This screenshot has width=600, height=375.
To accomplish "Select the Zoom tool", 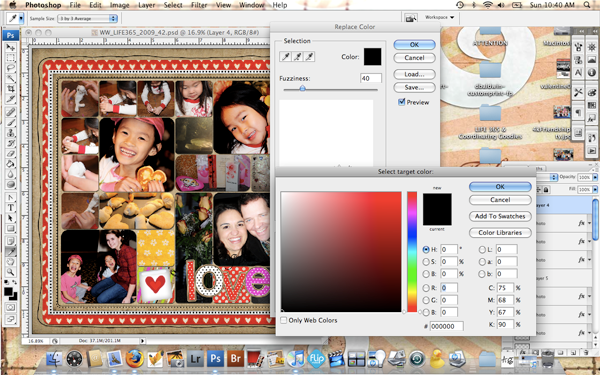I will [x=10, y=272].
